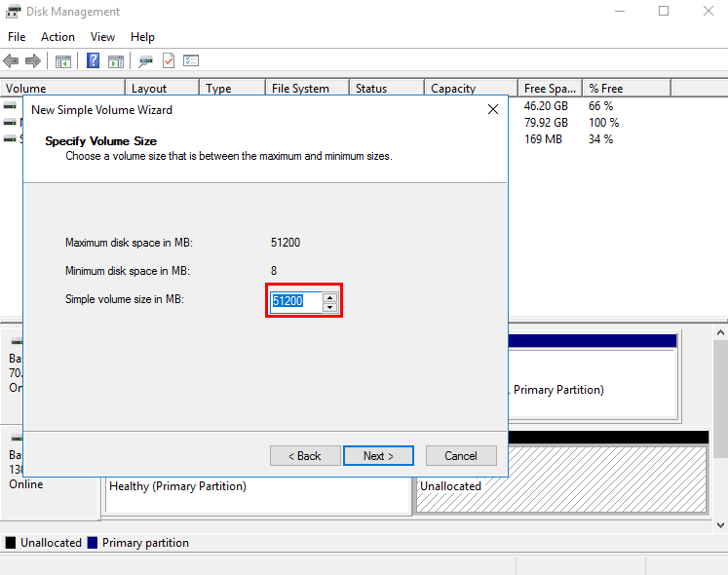
Task: Select the upper disk's Primary Partition block
Action: pyautogui.click(x=593, y=377)
